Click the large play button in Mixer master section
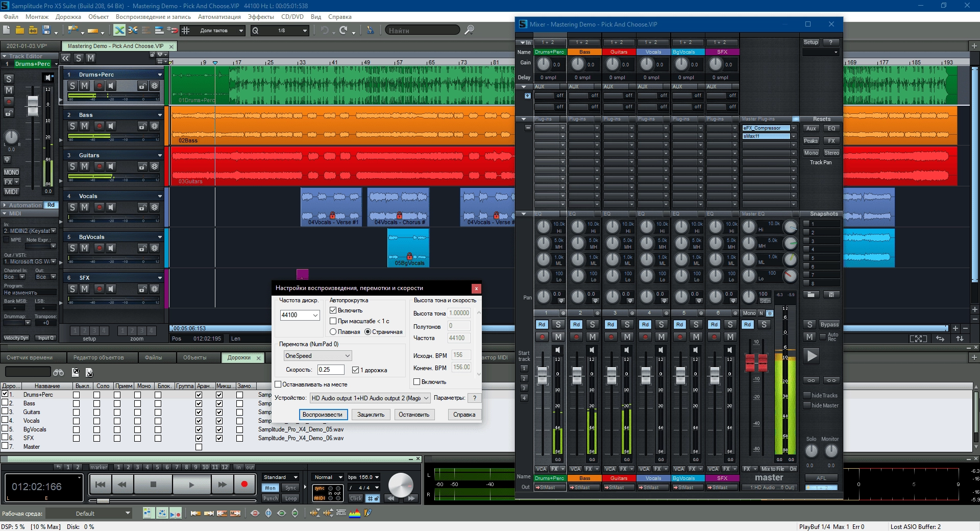 [x=812, y=356]
